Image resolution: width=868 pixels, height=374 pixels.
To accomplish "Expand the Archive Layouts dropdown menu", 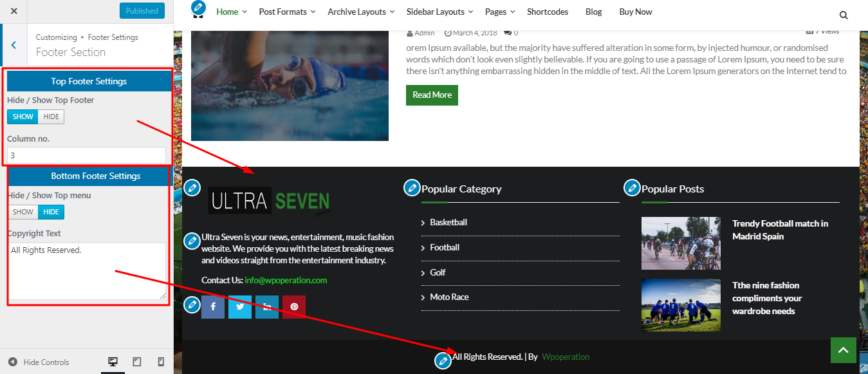I will (361, 12).
